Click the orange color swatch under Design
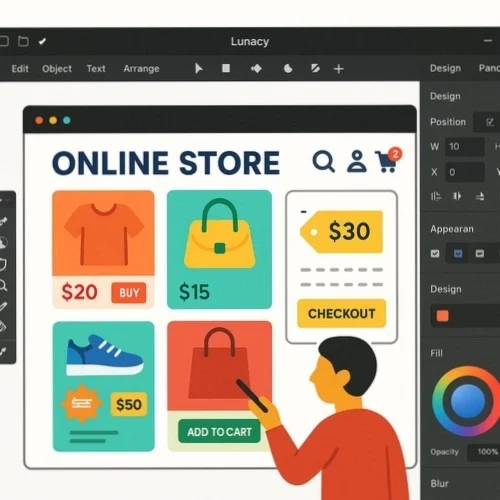This screenshot has height=500, width=500. tap(443, 315)
